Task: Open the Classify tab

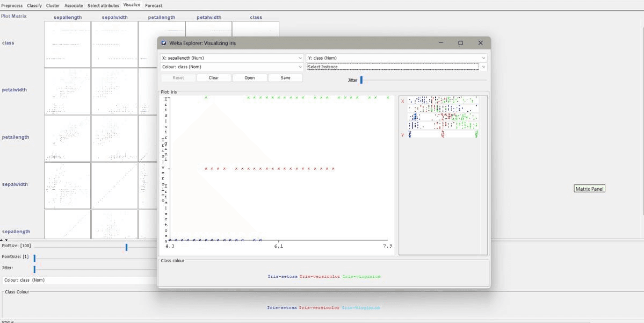Action: (34, 6)
